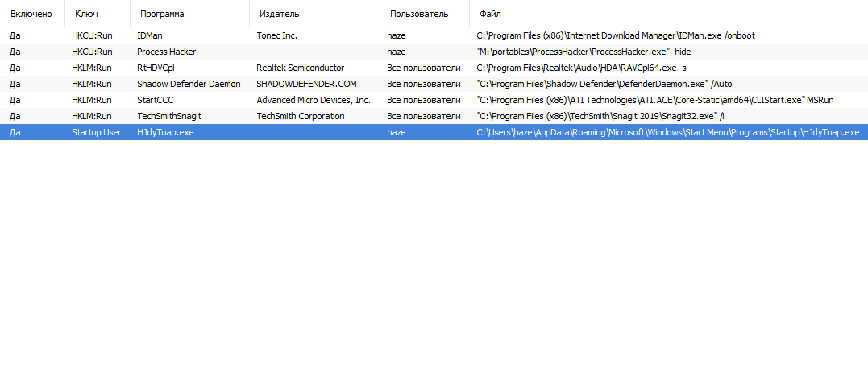Select the StartCCC program entry
The image size is (868, 369).
point(156,100)
